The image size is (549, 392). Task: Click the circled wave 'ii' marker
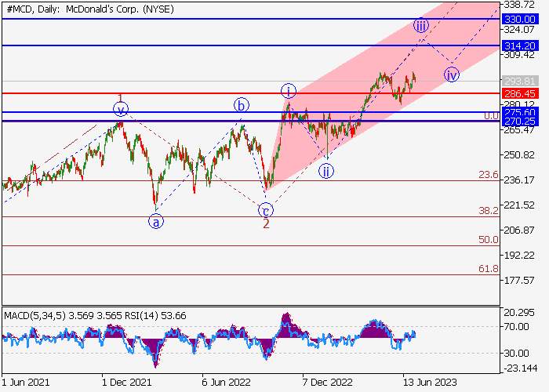point(326,171)
